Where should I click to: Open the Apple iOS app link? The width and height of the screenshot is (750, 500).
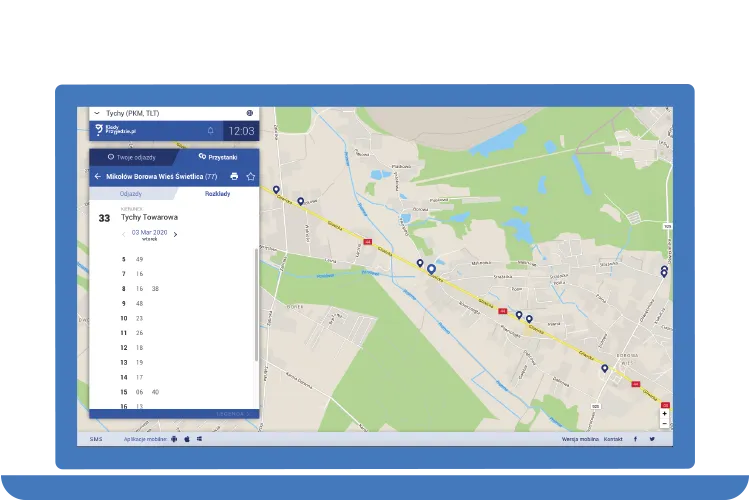pos(187,439)
